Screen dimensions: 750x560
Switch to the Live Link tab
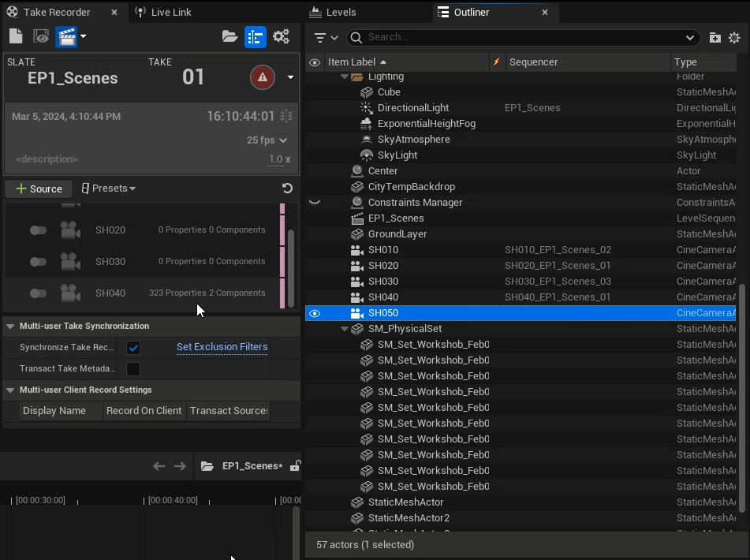pyautogui.click(x=170, y=12)
